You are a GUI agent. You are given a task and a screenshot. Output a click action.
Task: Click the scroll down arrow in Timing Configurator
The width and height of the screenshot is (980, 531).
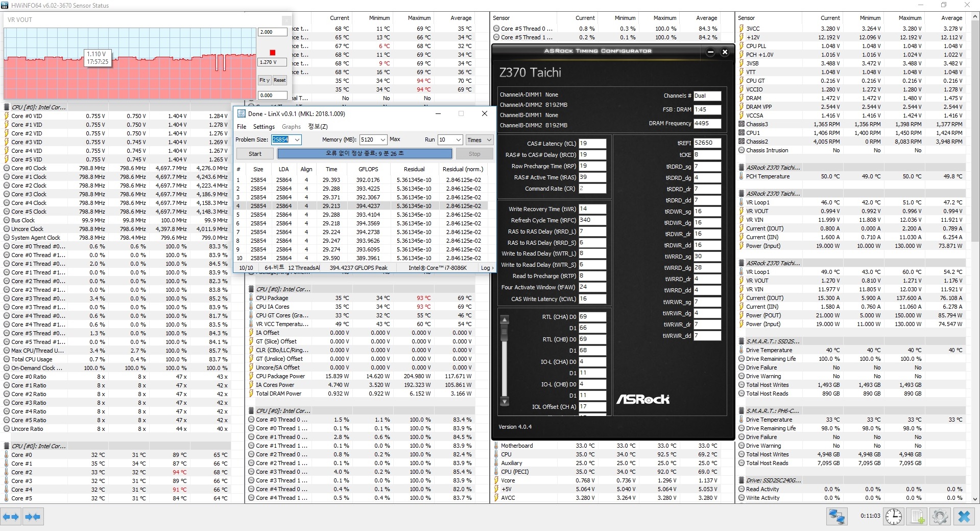[x=505, y=401]
